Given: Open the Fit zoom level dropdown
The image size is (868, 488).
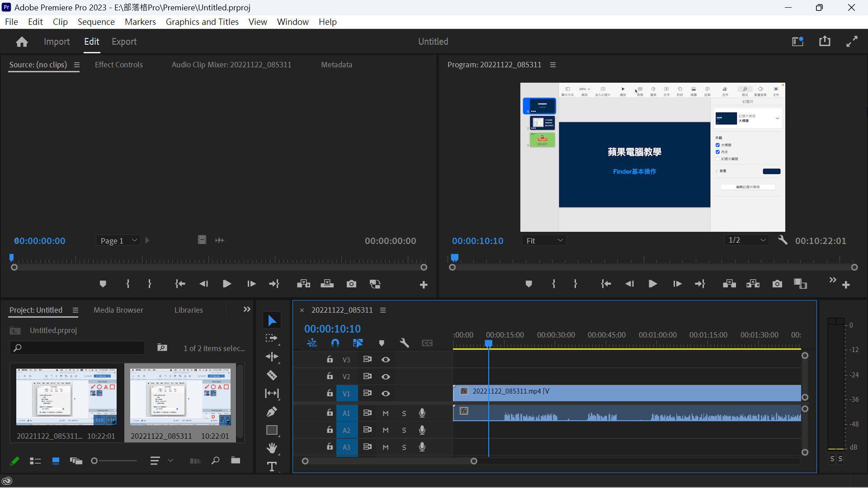Looking at the screenshot, I should pyautogui.click(x=544, y=241).
